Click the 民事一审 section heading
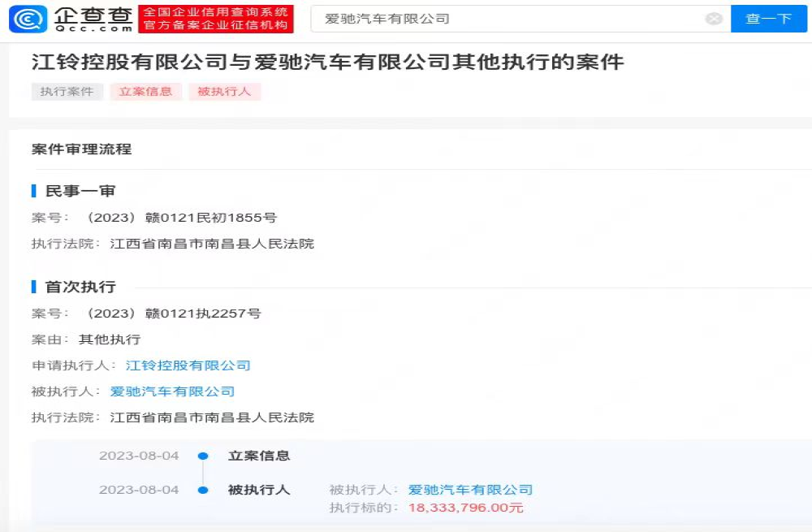 pos(80,191)
